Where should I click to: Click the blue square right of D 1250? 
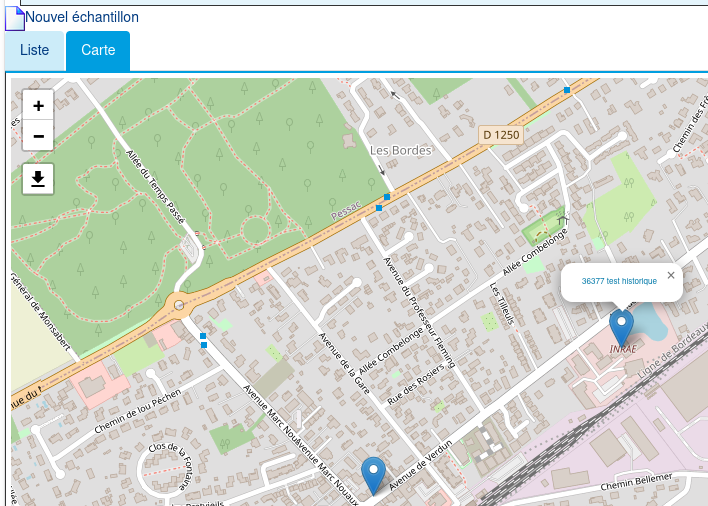click(x=567, y=90)
